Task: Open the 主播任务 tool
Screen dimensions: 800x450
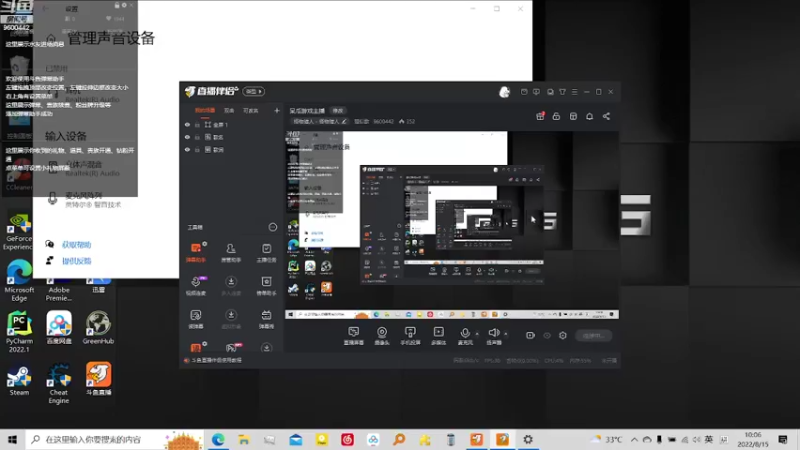Action: click(x=266, y=252)
